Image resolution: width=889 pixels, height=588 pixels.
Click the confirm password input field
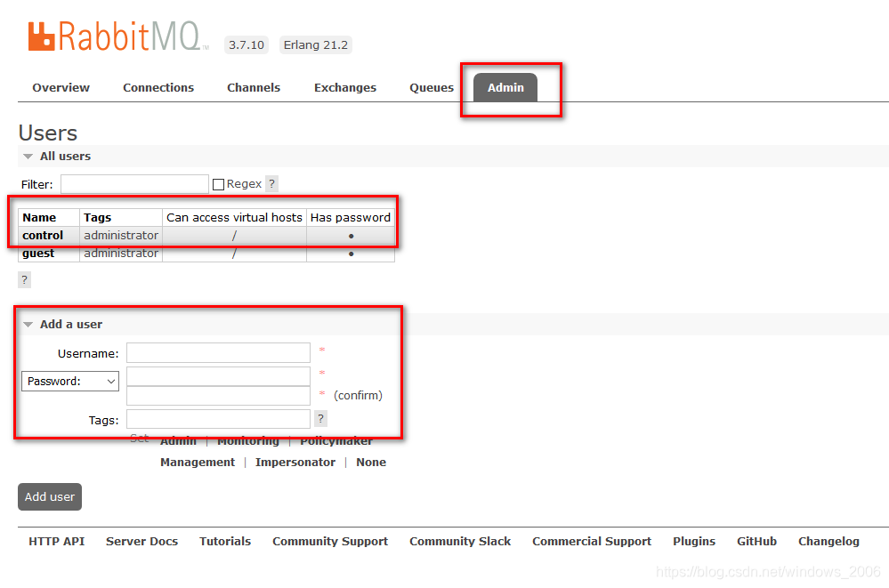tap(218, 396)
